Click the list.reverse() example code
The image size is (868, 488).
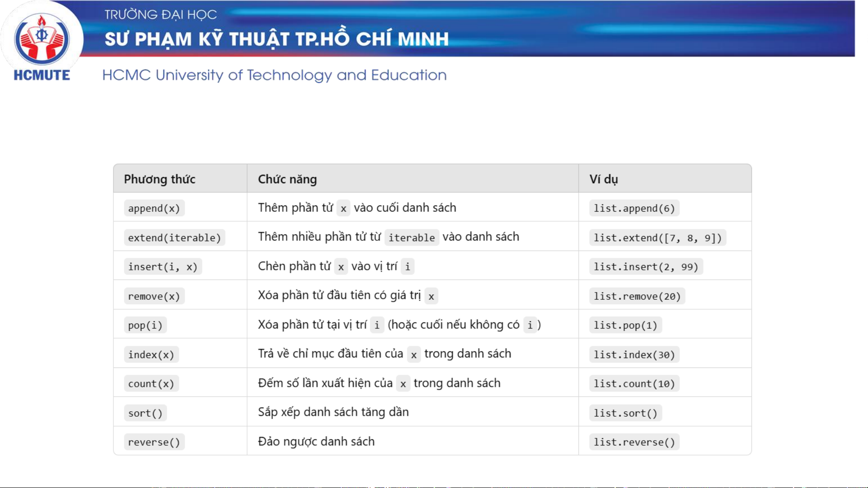[x=634, y=442]
